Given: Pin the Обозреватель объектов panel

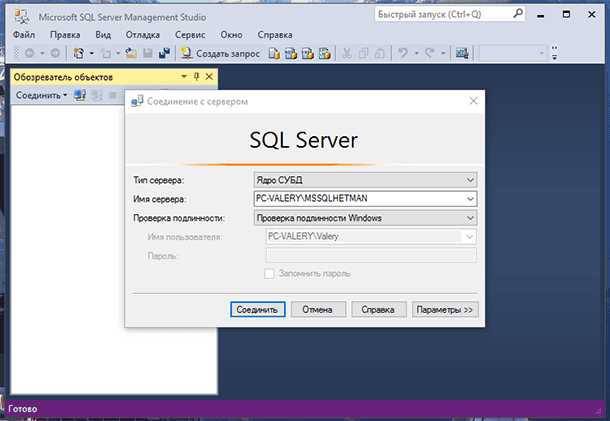Looking at the screenshot, I should pos(196,77).
